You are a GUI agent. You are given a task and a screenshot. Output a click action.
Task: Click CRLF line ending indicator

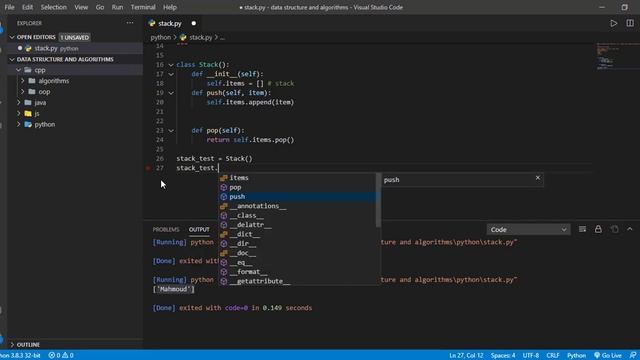[x=553, y=355]
